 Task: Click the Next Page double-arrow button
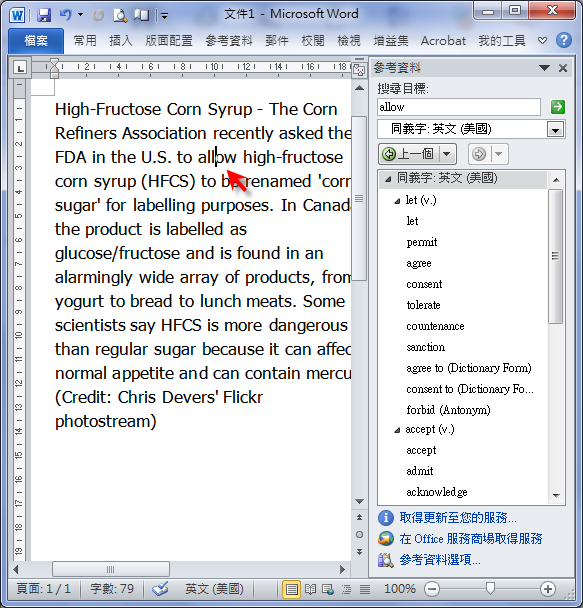click(359, 551)
